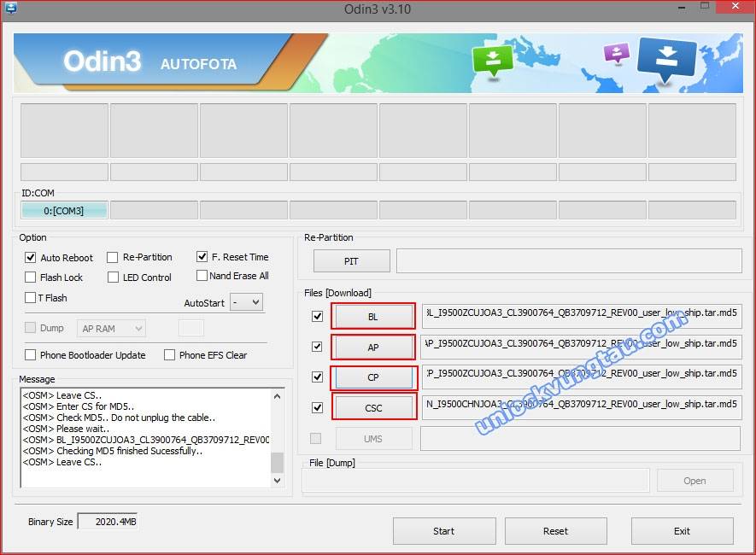Click the Odin3 title bar app icon
The height and width of the screenshot is (555, 756).
(x=9, y=8)
